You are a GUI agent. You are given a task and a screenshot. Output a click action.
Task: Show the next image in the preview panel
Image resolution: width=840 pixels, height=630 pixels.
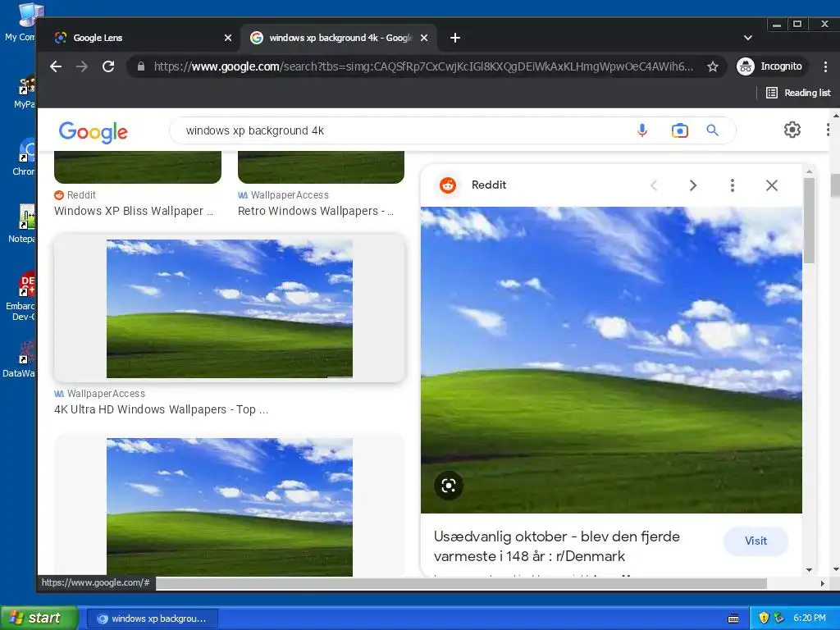692,185
